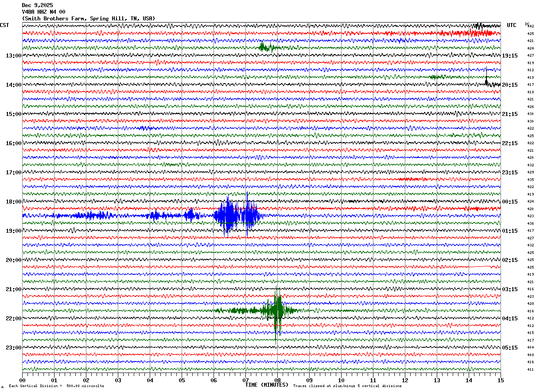Click the DC offset value '426'
536x392 pixels.
(x=530, y=107)
